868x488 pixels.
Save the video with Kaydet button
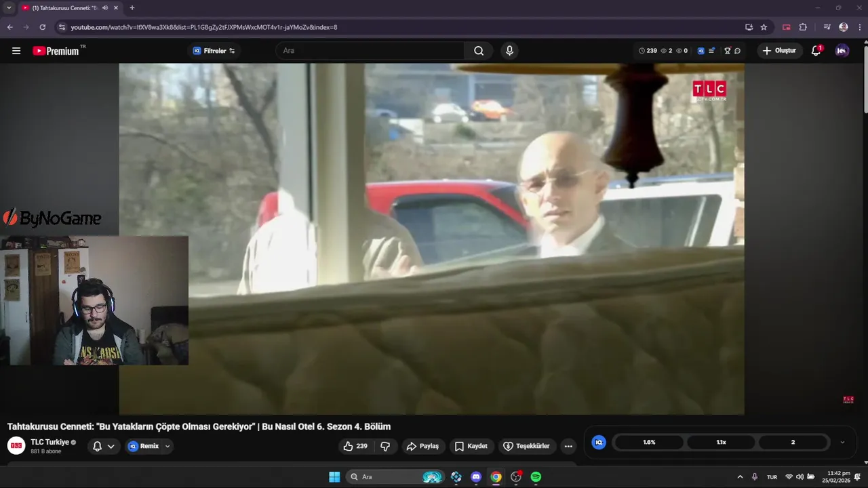point(471,446)
